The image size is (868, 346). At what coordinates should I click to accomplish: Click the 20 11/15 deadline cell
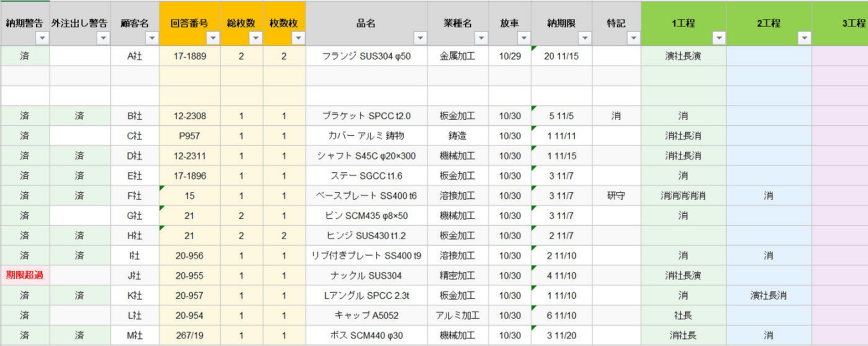561,56
